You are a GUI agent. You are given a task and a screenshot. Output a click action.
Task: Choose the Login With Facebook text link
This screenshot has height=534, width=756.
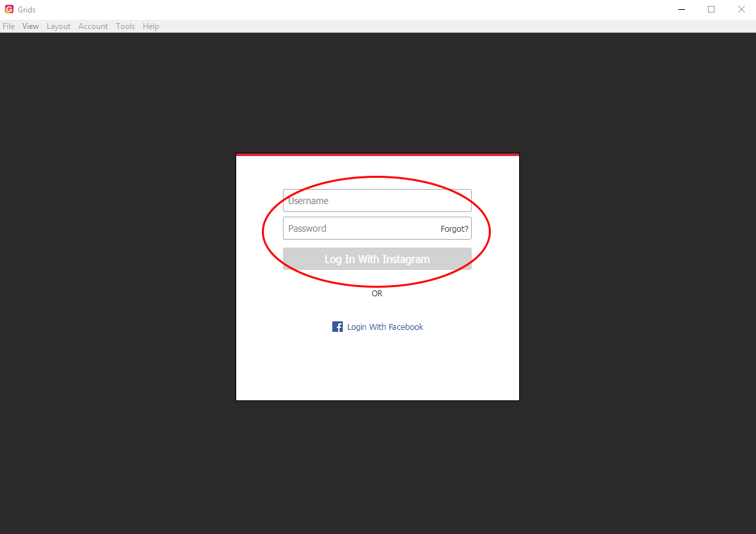[385, 327]
